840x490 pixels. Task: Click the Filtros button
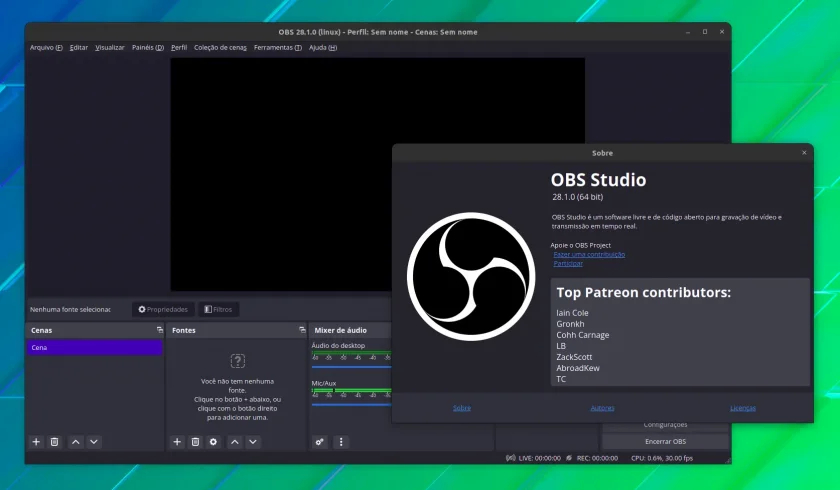[x=219, y=309]
